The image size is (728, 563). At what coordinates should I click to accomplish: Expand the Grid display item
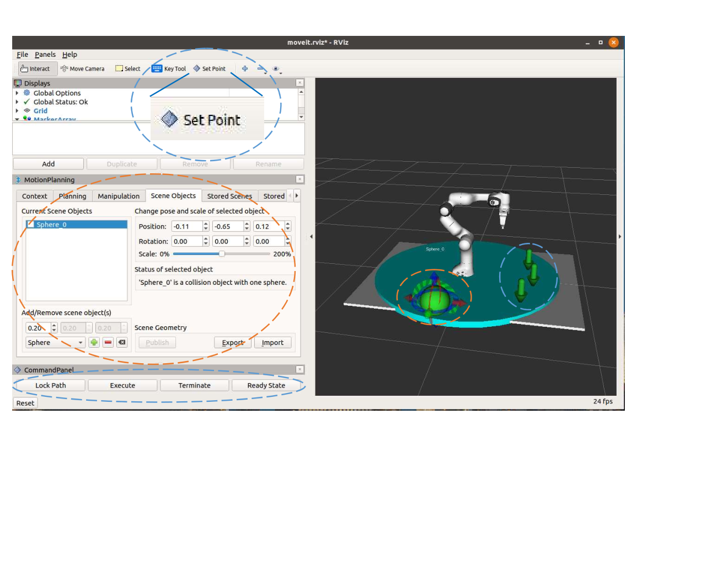[17, 111]
